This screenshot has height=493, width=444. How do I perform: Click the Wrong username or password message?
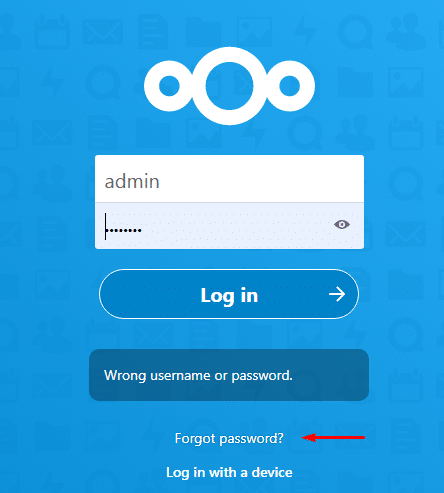pos(198,376)
